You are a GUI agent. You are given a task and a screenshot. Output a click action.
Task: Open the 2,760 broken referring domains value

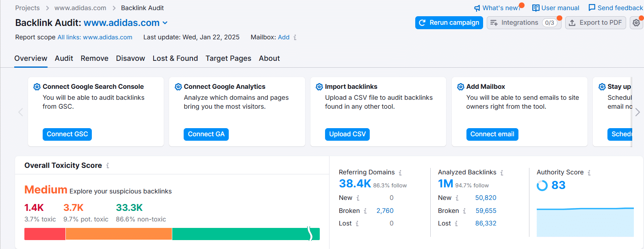coord(385,211)
